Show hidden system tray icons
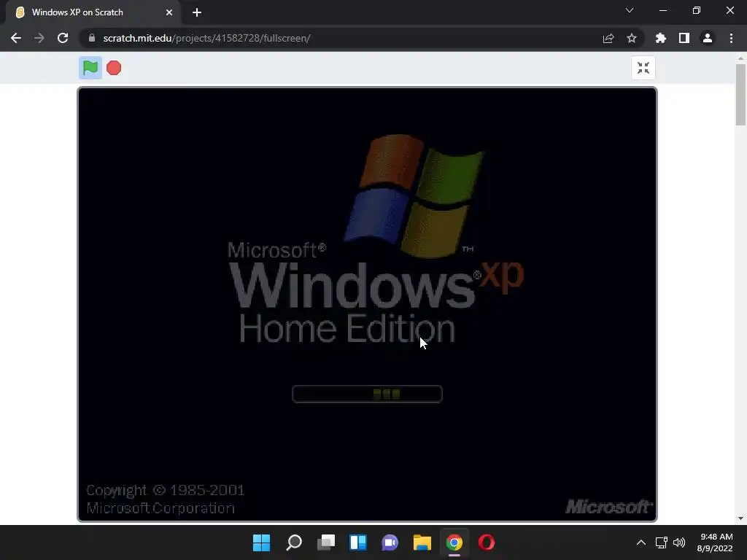Viewport: 747px width, 560px height. 641,542
